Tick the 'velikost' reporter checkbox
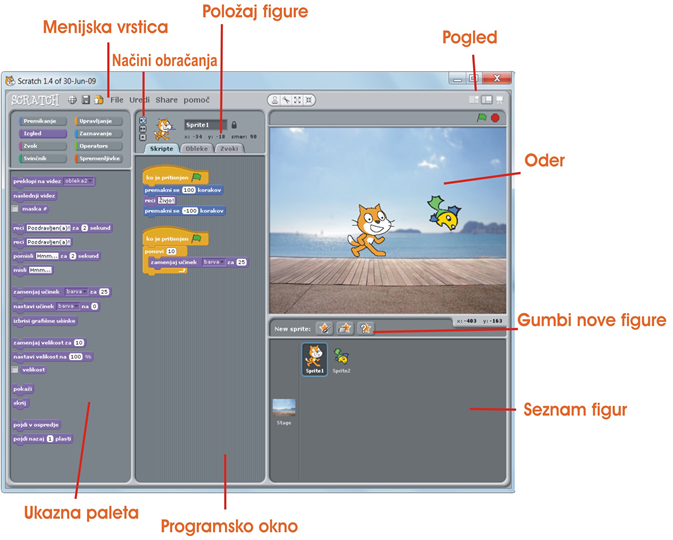 [x=15, y=368]
